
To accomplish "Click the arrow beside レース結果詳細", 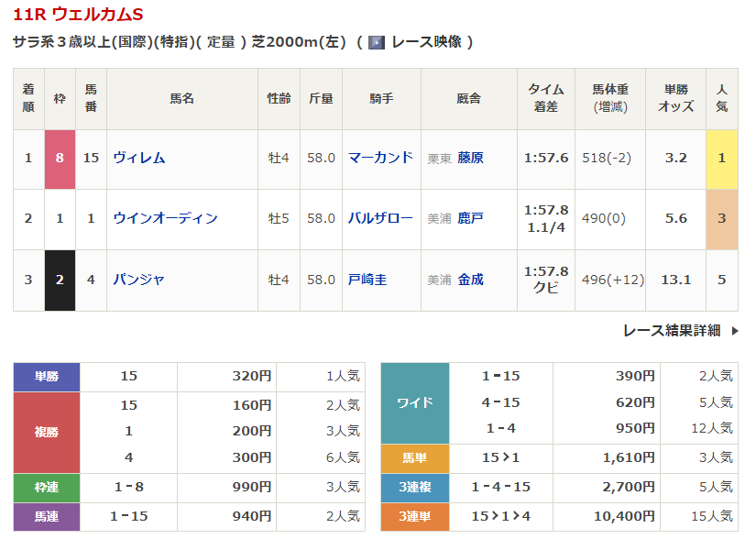I will pos(734,331).
